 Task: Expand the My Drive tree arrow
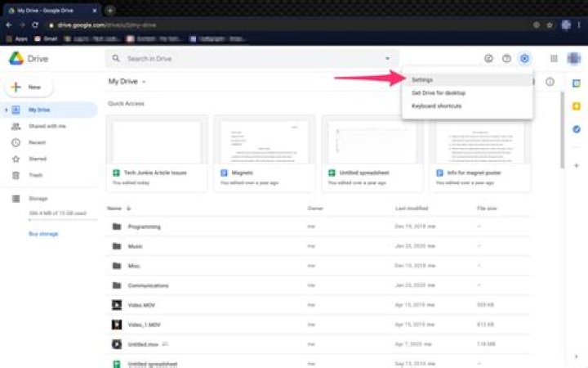(7, 110)
